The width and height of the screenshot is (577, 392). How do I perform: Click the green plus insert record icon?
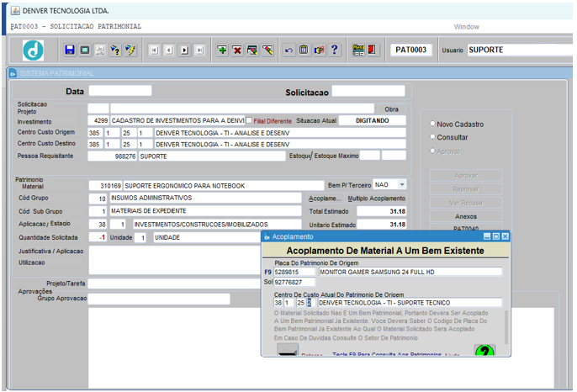pos(222,50)
